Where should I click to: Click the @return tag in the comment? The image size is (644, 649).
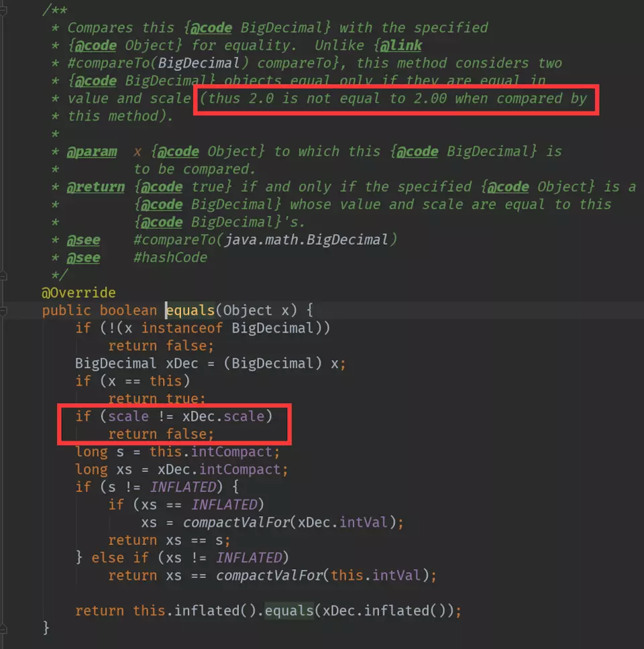click(x=96, y=186)
